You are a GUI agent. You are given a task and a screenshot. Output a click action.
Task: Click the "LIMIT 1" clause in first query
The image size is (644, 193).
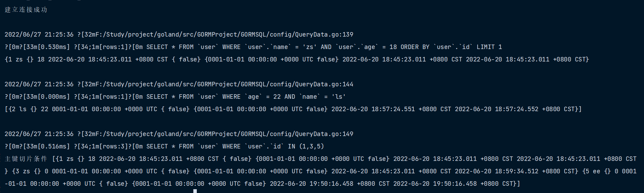click(x=489, y=47)
